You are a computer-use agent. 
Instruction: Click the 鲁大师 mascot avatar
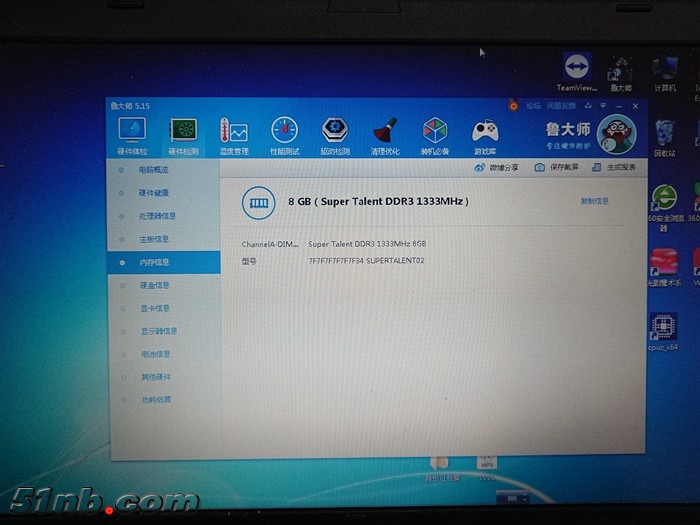click(x=616, y=134)
